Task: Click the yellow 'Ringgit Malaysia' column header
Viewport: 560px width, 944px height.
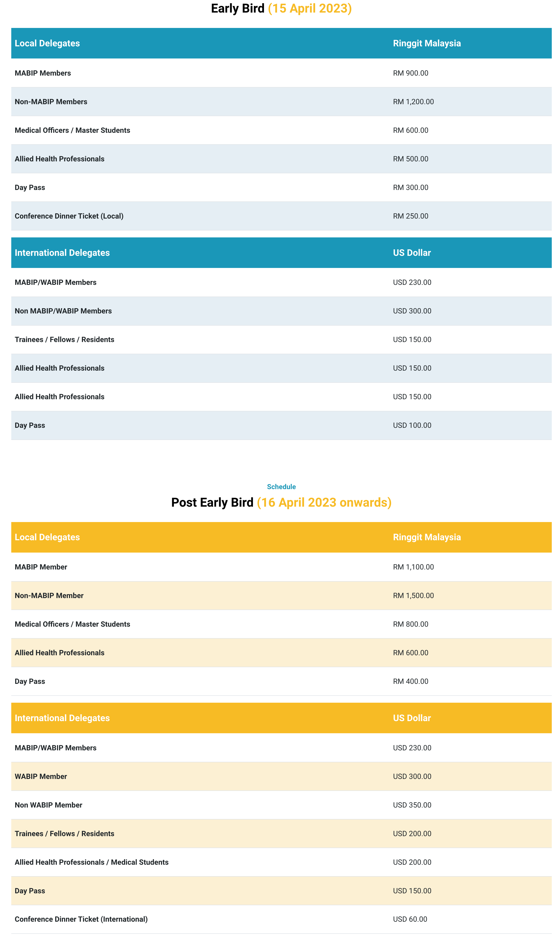Action: click(x=427, y=537)
